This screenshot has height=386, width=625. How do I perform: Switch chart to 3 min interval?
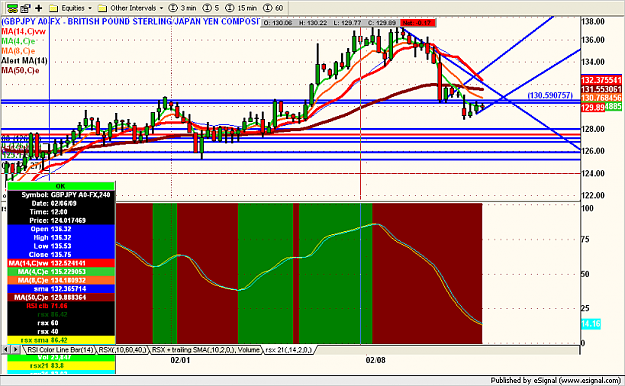(x=183, y=8)
